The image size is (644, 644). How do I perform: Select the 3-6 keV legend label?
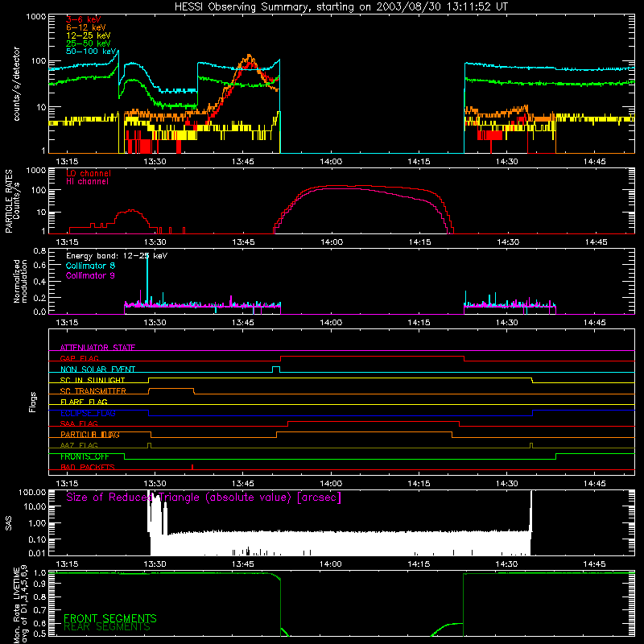pyautogui.click(x=84, y=19)
